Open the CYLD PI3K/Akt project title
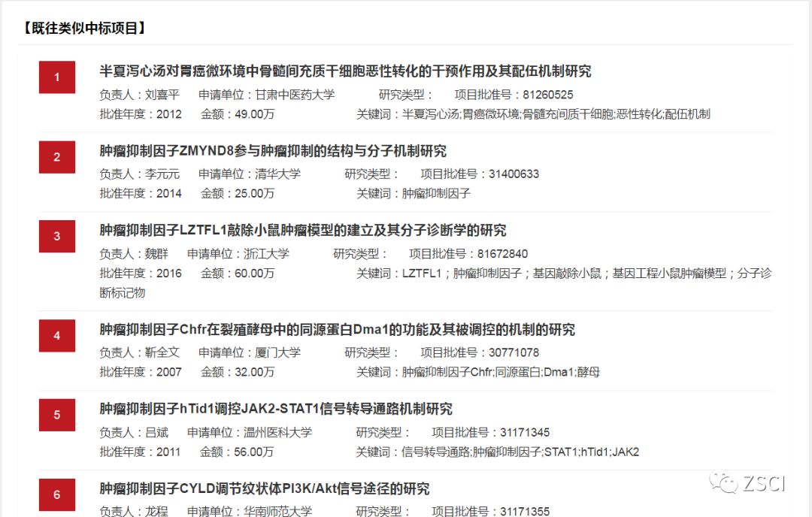 [x=265, y=489]
